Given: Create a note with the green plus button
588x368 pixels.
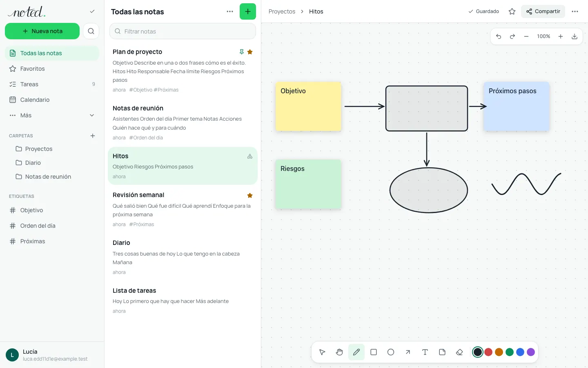Looking at the screenshot, I should click(x=248, y=11).
